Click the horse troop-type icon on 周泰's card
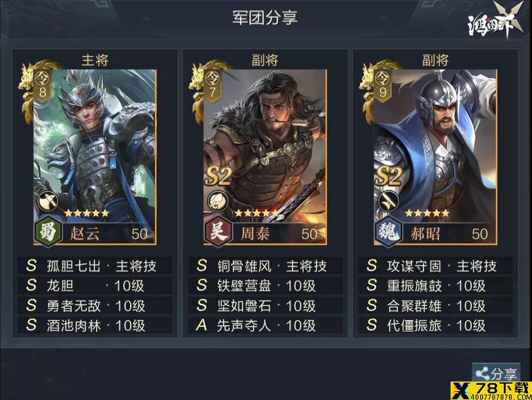 pyautogui.click(x=218, y=201)
